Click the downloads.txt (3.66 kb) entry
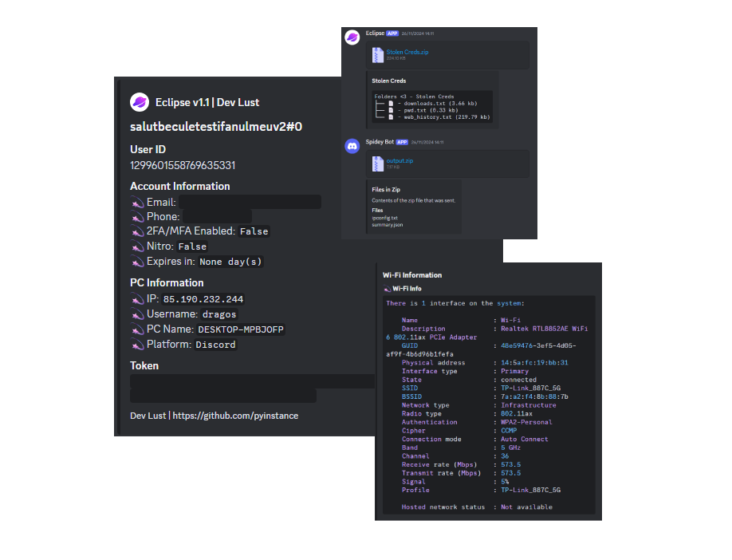The image size is (732, 560). (x=440, y=104)
